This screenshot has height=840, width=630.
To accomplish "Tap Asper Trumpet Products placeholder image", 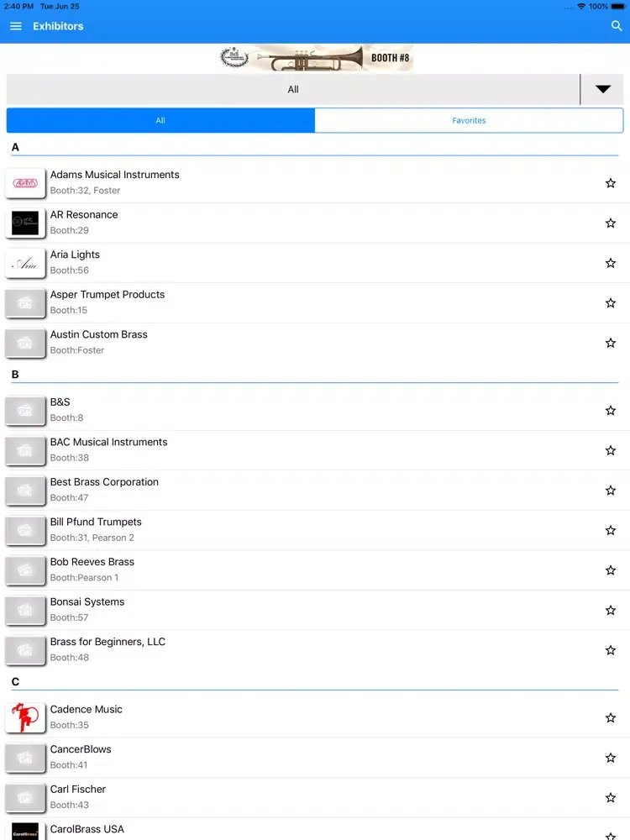I will pyautogui.click(x=25, y=303).
